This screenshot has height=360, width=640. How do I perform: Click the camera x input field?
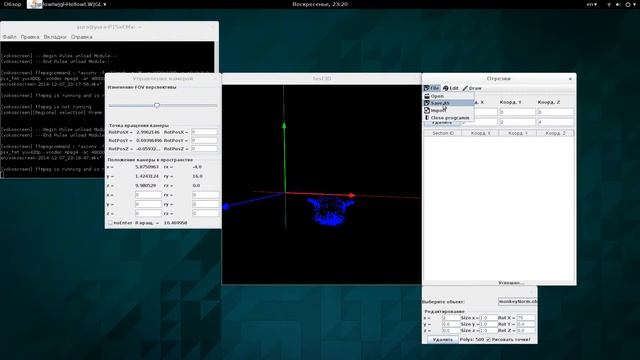tap(148, 195)
